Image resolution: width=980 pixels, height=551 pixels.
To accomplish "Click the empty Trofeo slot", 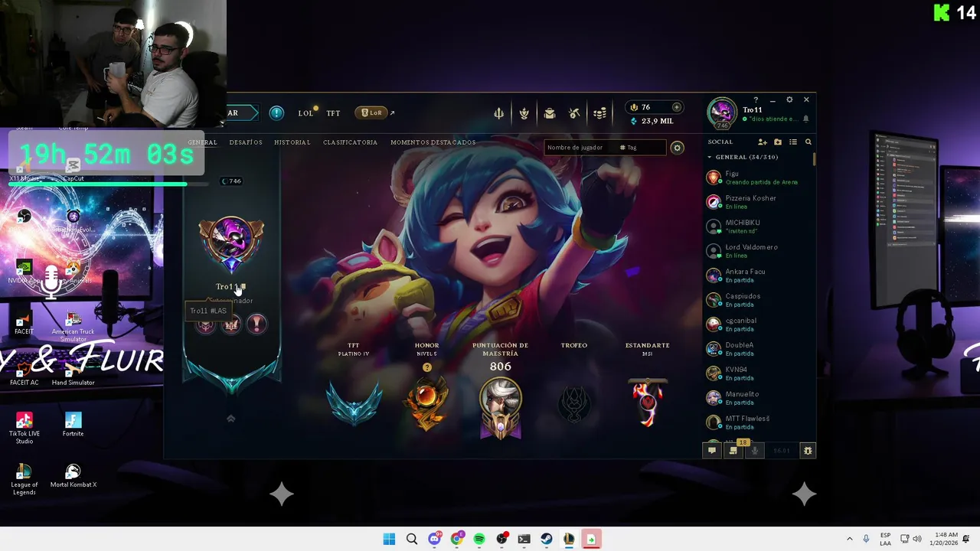I will 574,404.
